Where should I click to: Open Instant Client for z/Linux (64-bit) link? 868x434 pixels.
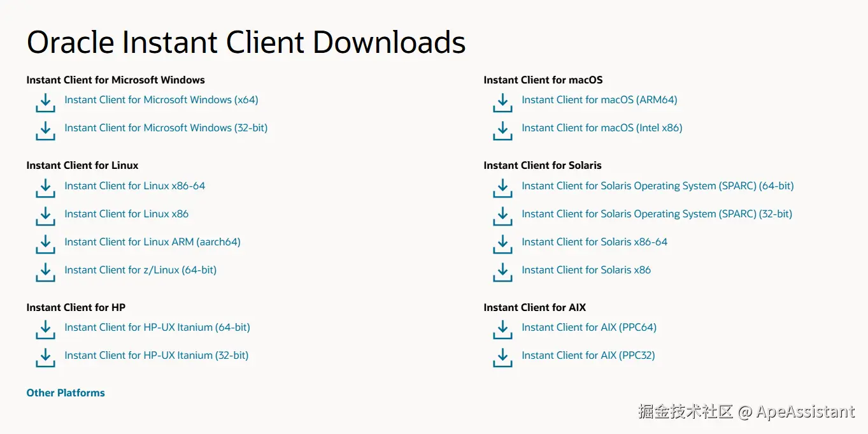click(x=141, y=270)
